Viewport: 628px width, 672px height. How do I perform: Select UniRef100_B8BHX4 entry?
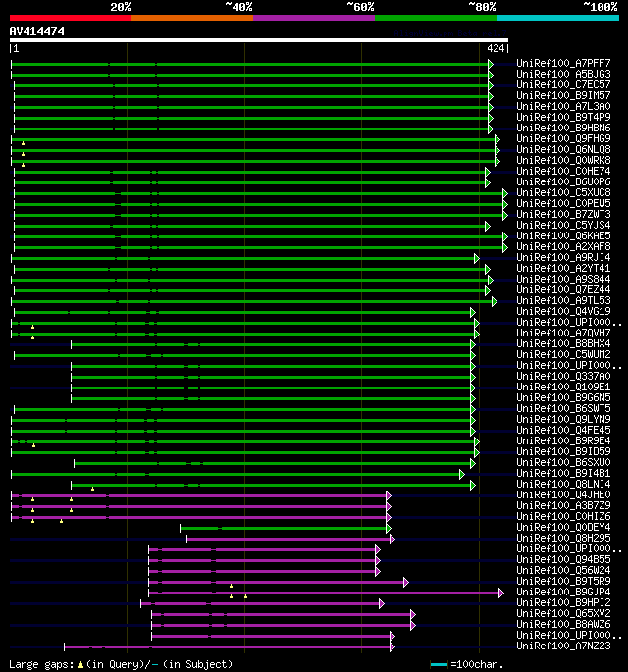(x=563, y=343)
